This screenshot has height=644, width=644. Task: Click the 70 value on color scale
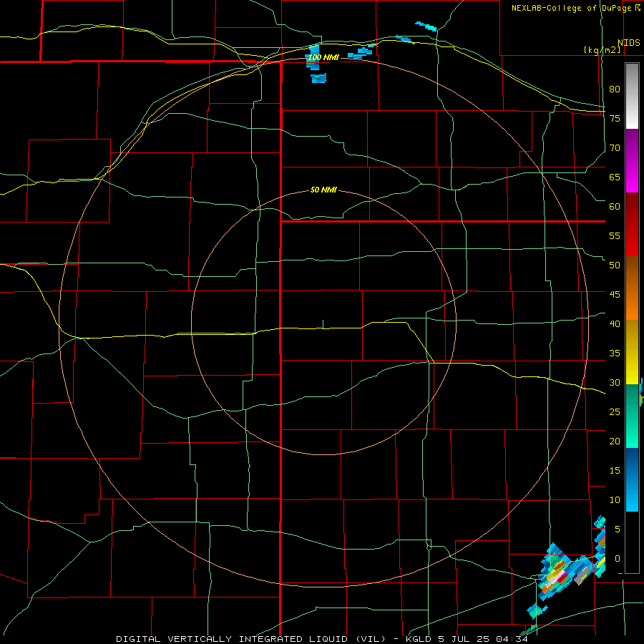point(615,148)
